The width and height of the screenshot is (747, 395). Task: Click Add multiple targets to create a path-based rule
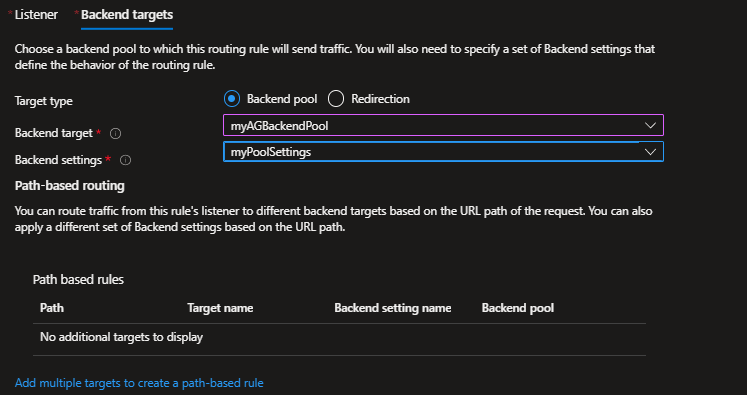coord(139,383)
